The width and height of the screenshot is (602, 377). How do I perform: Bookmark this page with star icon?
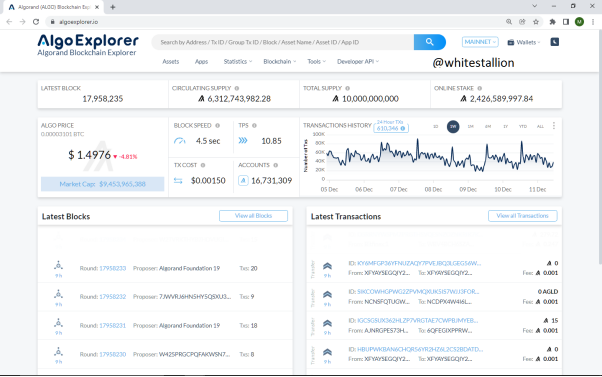point(536,22)
